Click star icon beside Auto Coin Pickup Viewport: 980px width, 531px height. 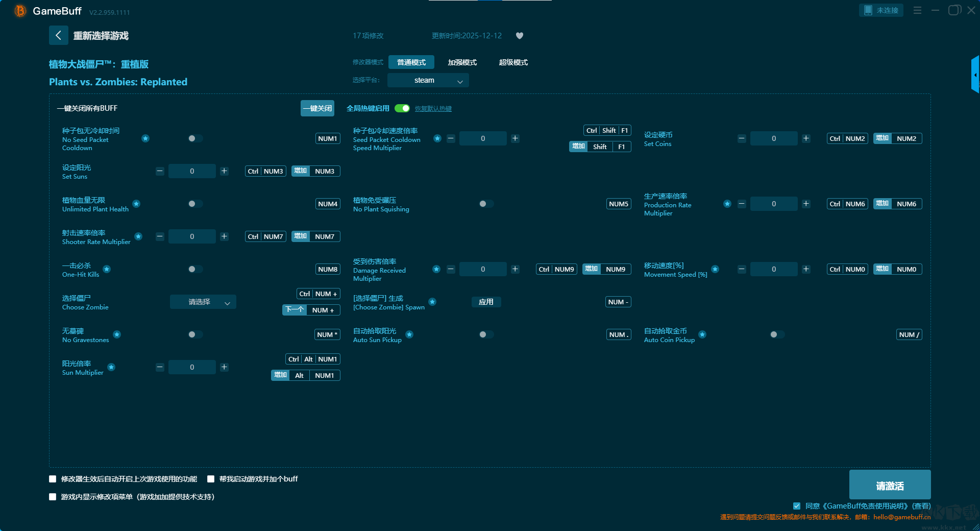point(702,334)
